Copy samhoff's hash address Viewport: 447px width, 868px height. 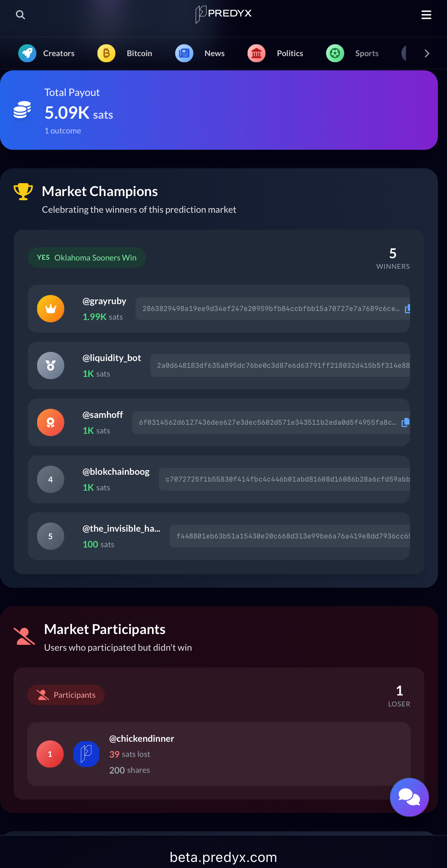[x=405, y=422]
